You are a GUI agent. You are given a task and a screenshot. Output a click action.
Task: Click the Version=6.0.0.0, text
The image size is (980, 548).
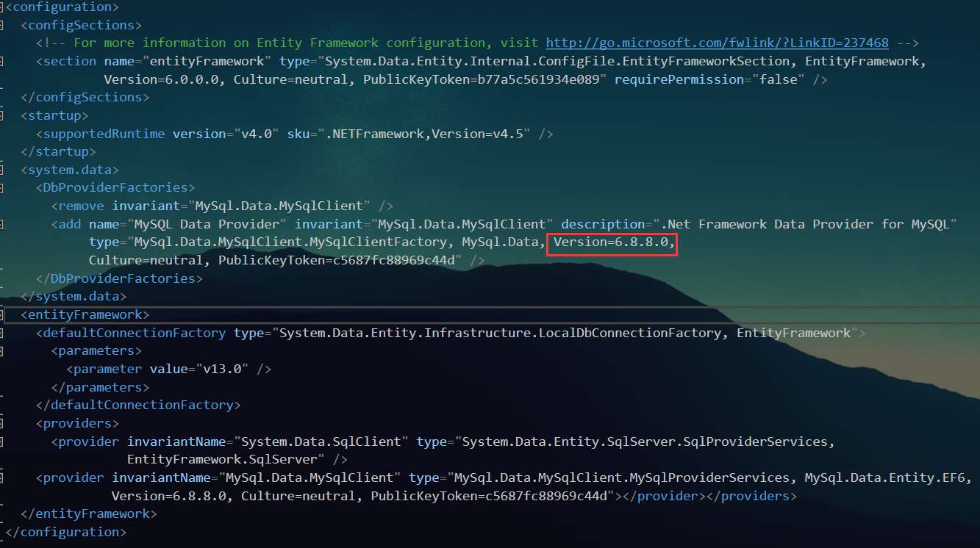tap(165, 79)
